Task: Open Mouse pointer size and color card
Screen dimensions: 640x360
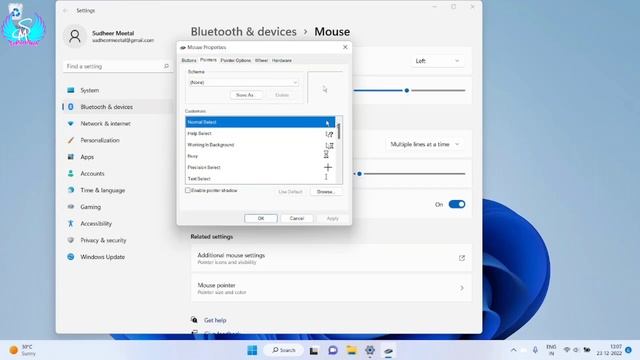Action: point(331,288)
